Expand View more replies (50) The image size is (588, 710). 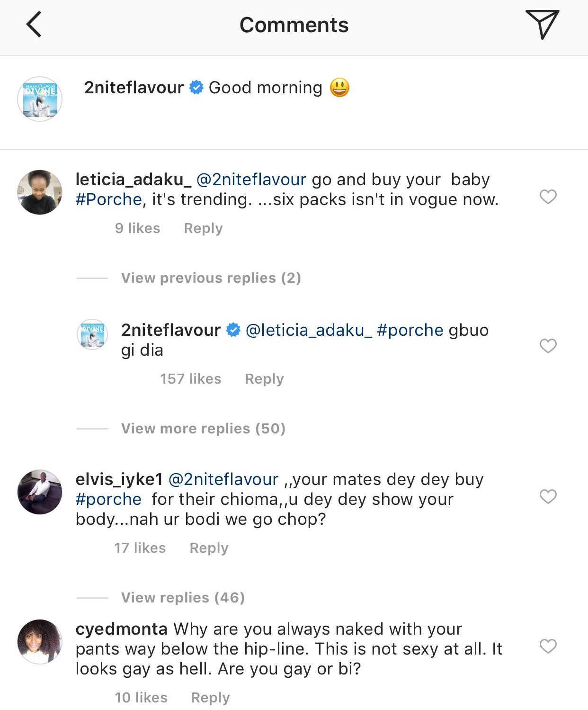pos(203,429)
